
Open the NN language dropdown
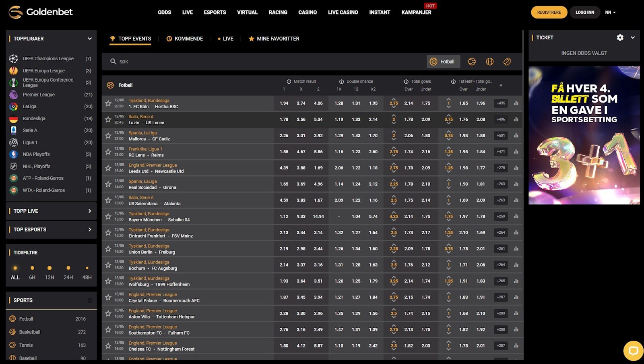click(x=611, y=12)
